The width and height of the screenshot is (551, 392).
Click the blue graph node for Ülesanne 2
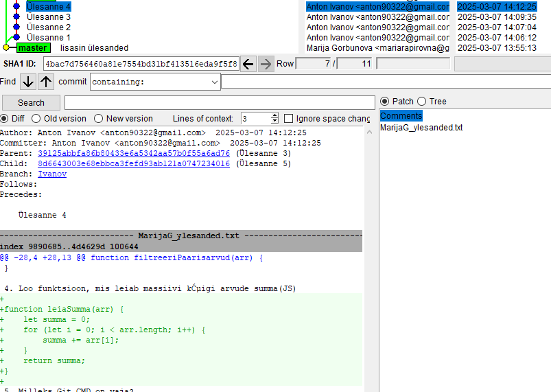tap(16, 27)
